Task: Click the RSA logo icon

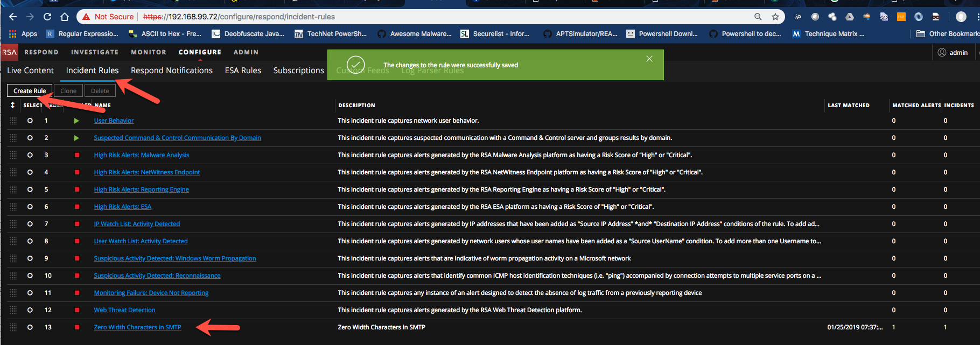Action: pos(9,52)
